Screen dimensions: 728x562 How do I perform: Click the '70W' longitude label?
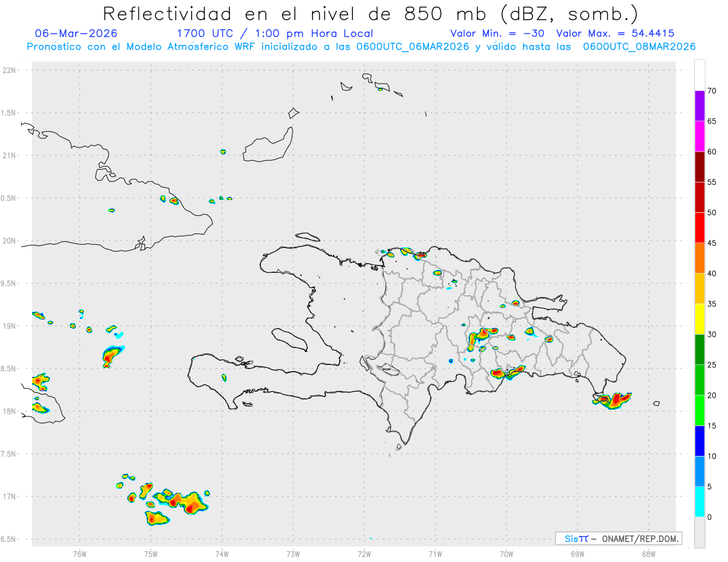[x=507, y=554]
